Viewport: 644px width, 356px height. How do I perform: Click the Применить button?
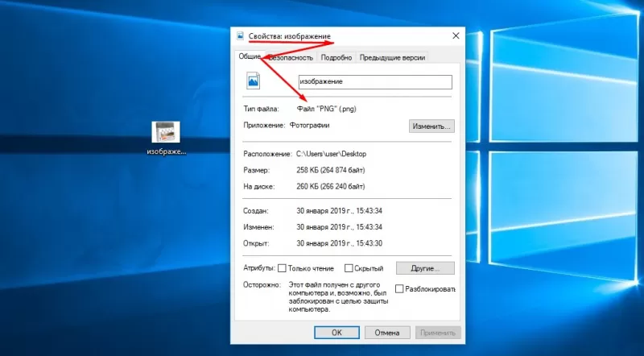click(438, 333)
